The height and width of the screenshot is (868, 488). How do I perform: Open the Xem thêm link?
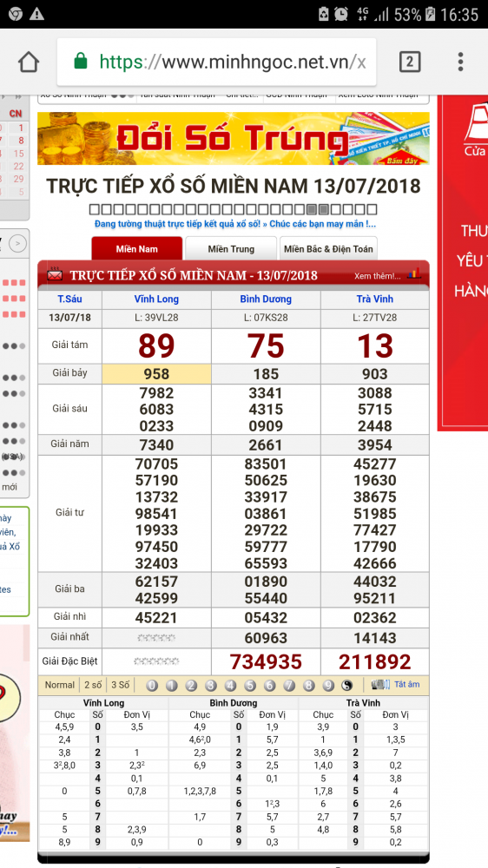pos(377,276)
